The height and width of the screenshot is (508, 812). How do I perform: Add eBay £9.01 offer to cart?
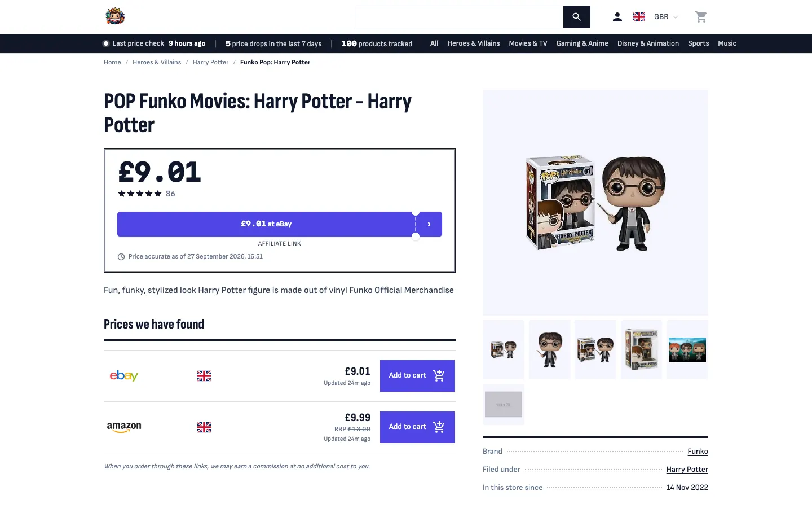click(x=417, y=376)
